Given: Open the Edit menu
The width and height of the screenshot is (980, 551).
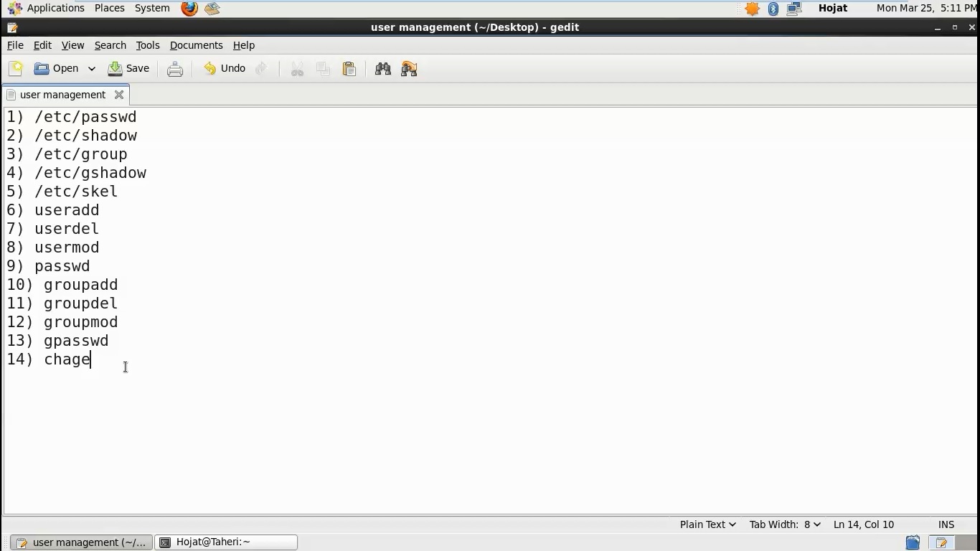Looking at the screenshot, I should click(x=42, y=45).
